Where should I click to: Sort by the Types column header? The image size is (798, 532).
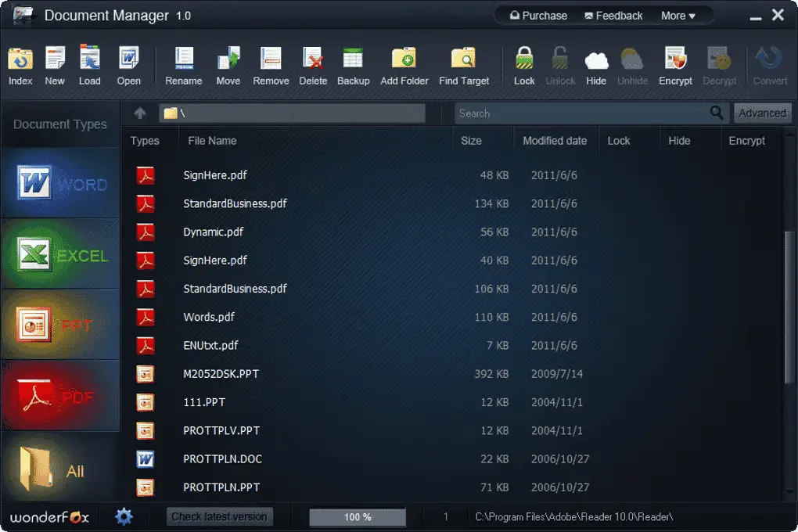point(145,141)
